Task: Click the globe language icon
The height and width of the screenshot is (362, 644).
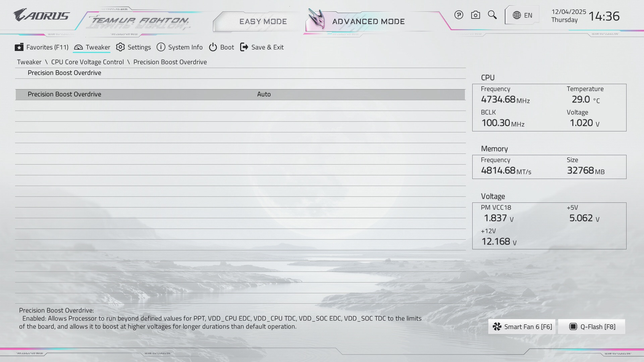Action: point(517,15)
